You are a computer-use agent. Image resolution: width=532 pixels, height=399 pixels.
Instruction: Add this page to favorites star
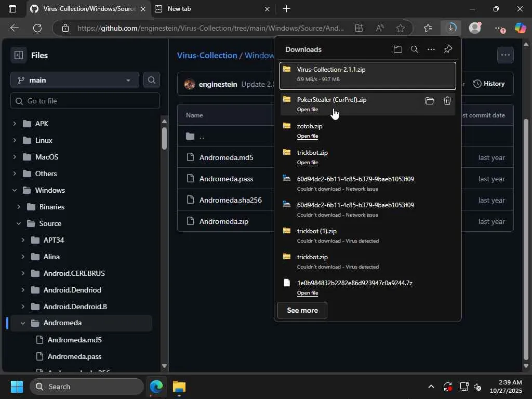pos(401,28)
